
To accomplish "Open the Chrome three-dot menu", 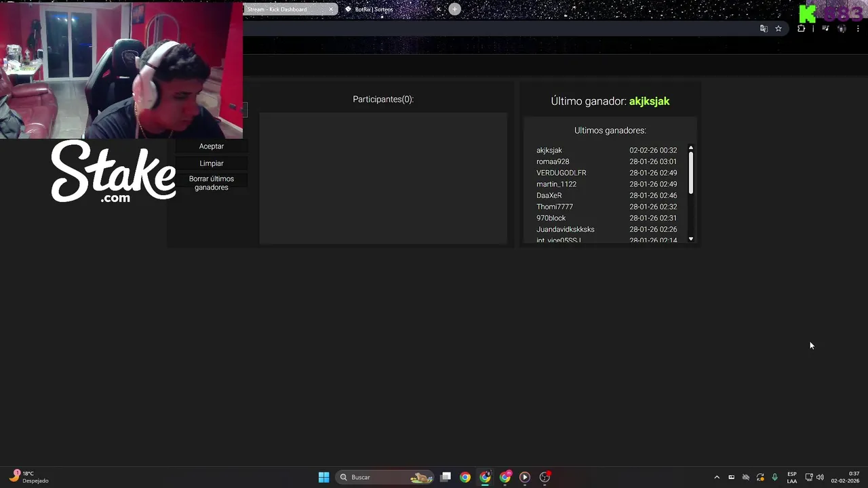I will (858, 28).
